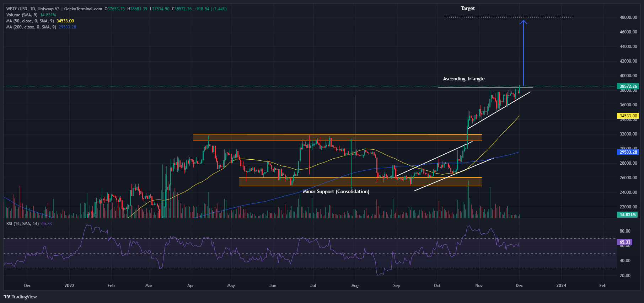This screenshot has height=303, width=644.
Task: Click the 40000.00 price axis label
Action: click(628, 76)
